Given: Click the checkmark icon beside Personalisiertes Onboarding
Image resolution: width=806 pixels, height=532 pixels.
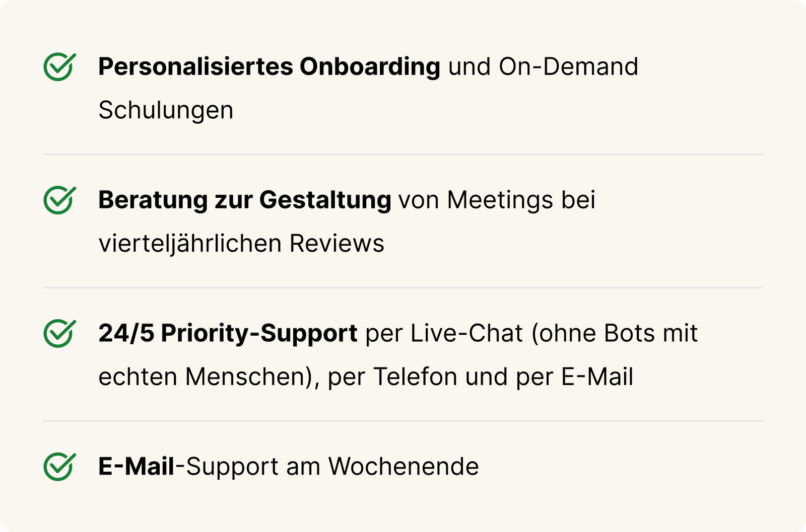Looking at the screenshot, I should (x=59, y=67).
